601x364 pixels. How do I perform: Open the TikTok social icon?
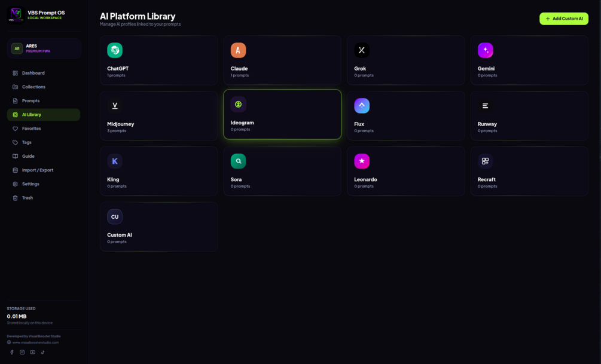[x=43, y=352]
